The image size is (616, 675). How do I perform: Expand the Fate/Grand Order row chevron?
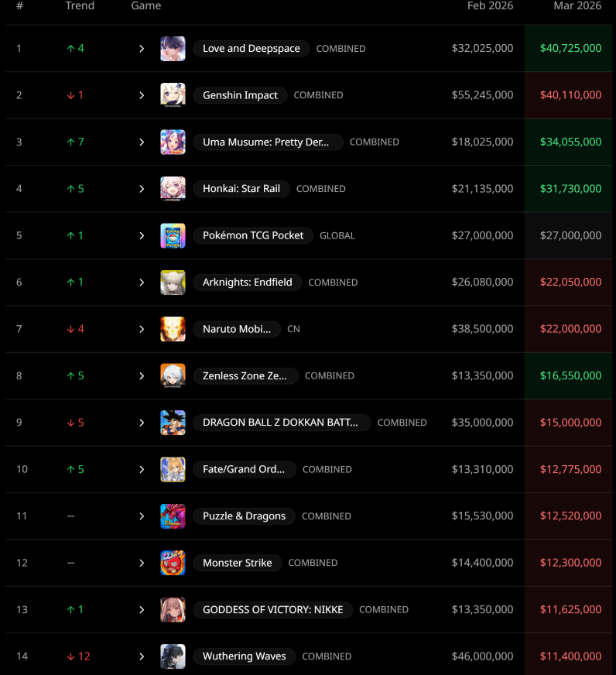(x=142, y=470)
